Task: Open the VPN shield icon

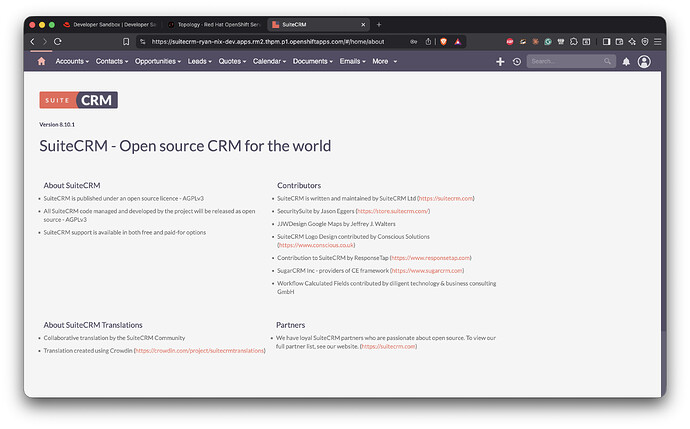Action: tap(645, 41)
